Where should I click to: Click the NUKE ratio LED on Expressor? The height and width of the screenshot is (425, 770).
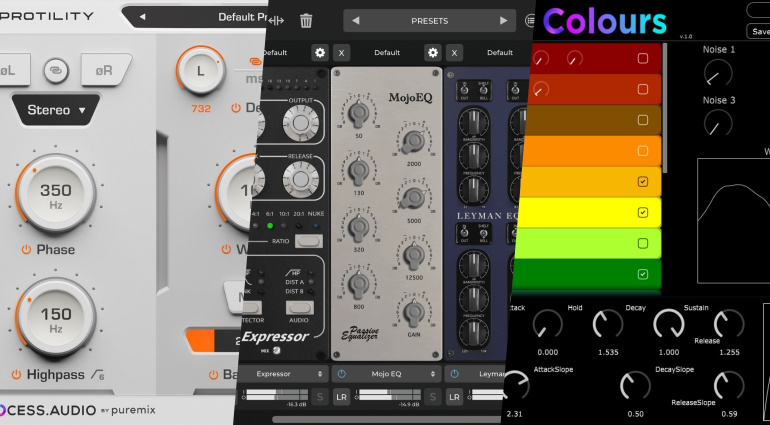tap(316, 226)
